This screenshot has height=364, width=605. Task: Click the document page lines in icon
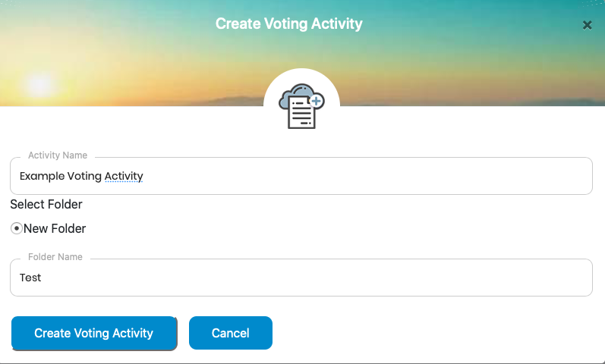301,113
